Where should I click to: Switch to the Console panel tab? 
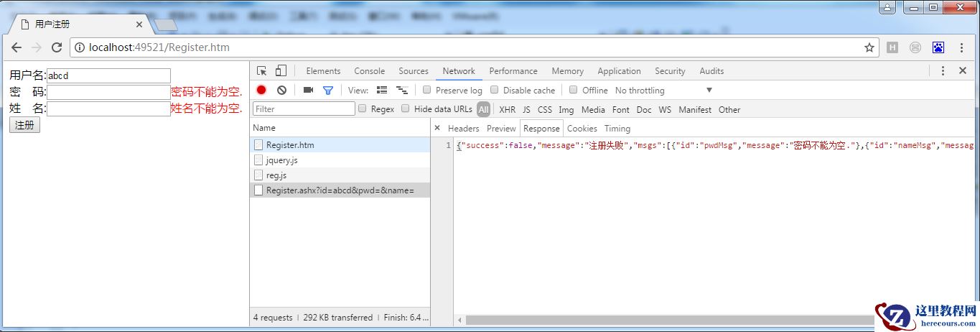[x=369, y=70]
